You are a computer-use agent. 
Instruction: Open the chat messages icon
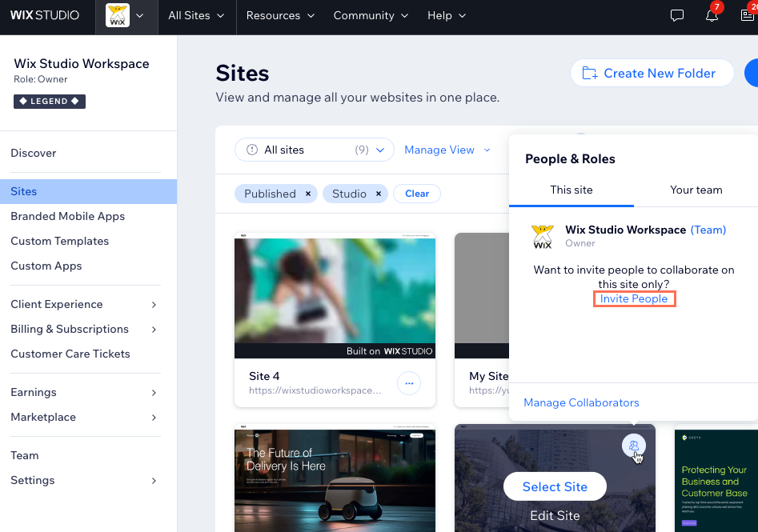pyautogui.click(x=677, y=15)
